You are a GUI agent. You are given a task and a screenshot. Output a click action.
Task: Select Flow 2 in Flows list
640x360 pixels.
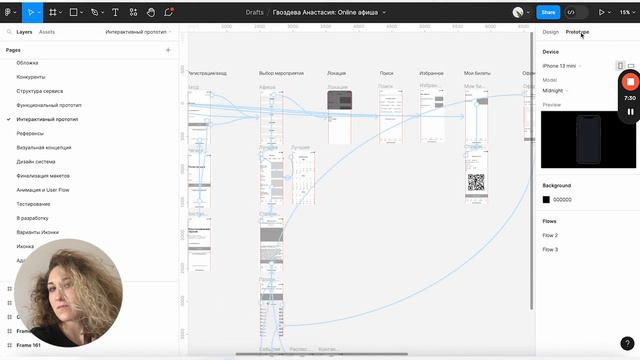tap(550, 235)
